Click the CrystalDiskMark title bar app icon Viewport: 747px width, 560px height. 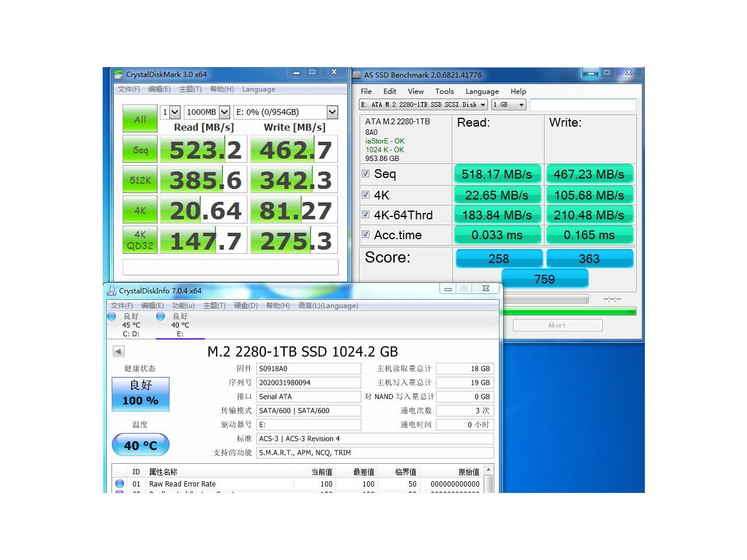pos(119,75)
